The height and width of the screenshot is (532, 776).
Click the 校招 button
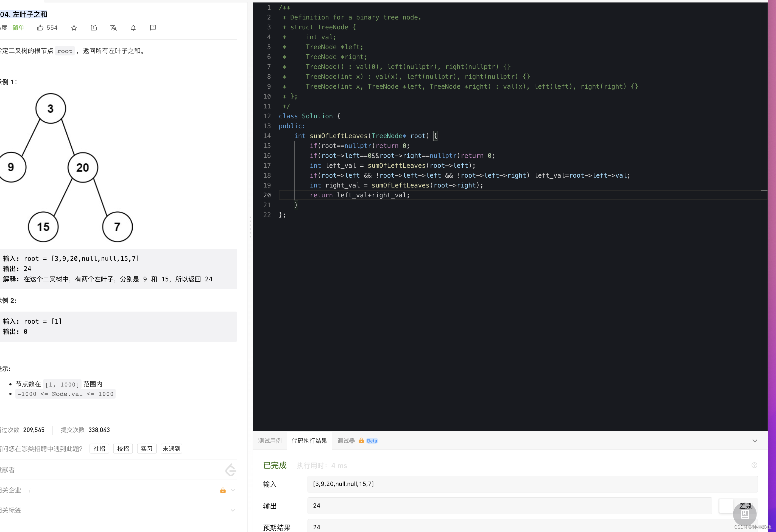coord(123,449)
